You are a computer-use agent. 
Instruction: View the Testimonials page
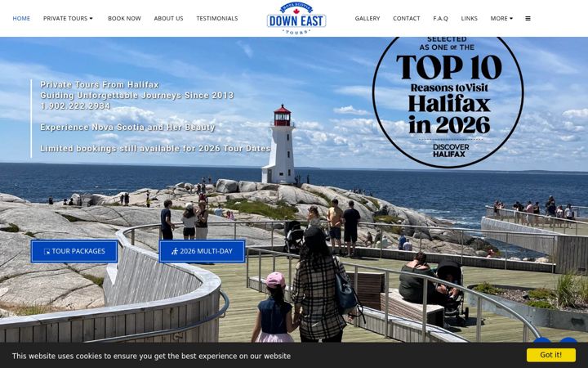(x=217, y=18)
